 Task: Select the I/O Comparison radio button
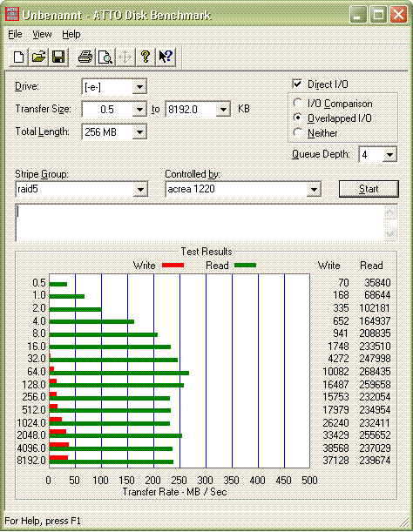pos(297,103)
